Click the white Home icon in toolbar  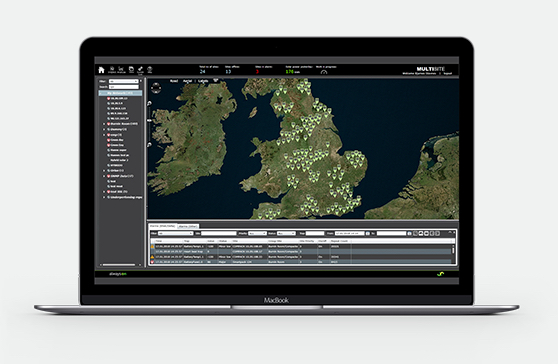click(x=101, y=70)
